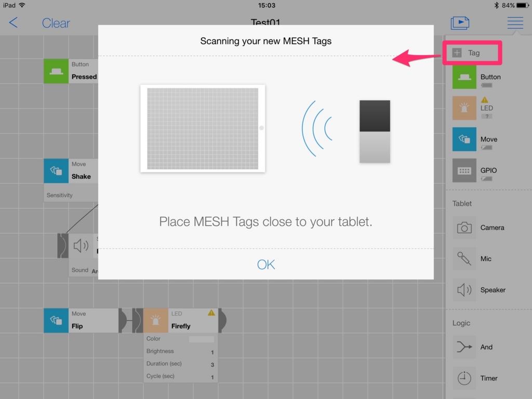Tap the 'Tablet' section heading
This screenshot has height=399, width=532.
[462, 204]
